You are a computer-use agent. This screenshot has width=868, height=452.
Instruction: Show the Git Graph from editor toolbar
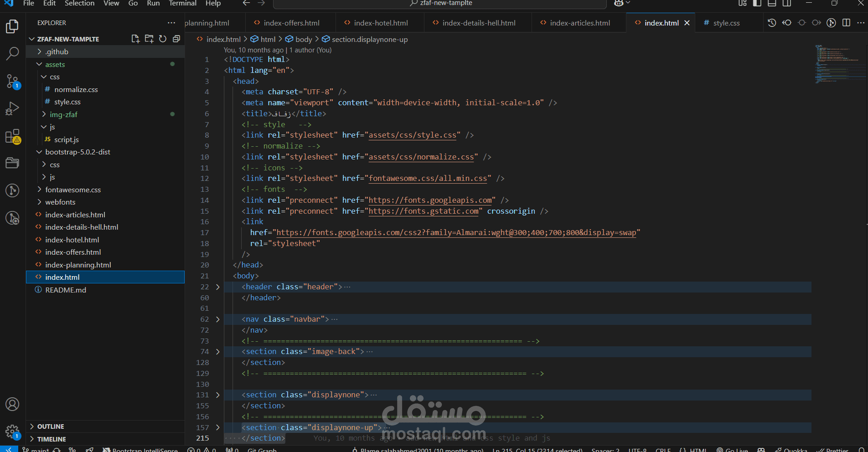click(x=832, y=23)
